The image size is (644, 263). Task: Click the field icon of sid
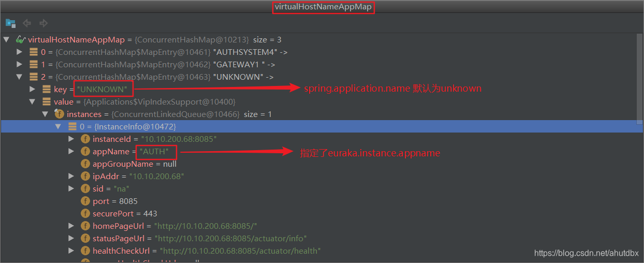tap(85, 188)
